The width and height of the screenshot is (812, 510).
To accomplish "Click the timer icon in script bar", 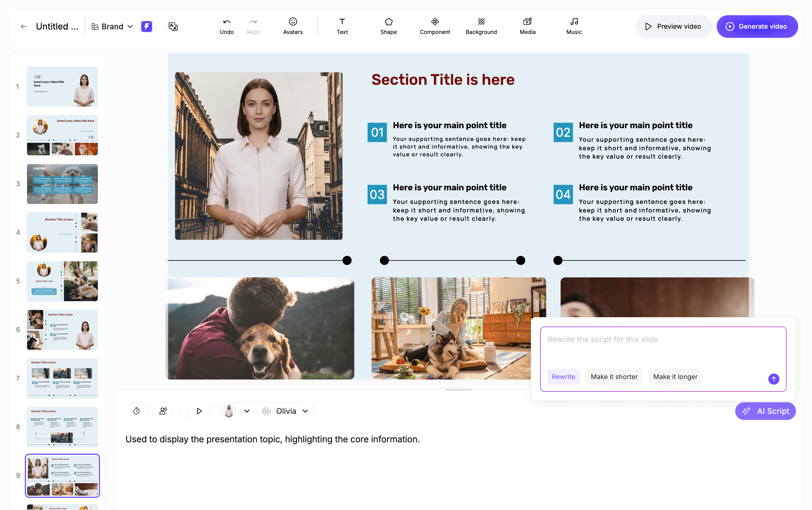I will coord(136,411).
